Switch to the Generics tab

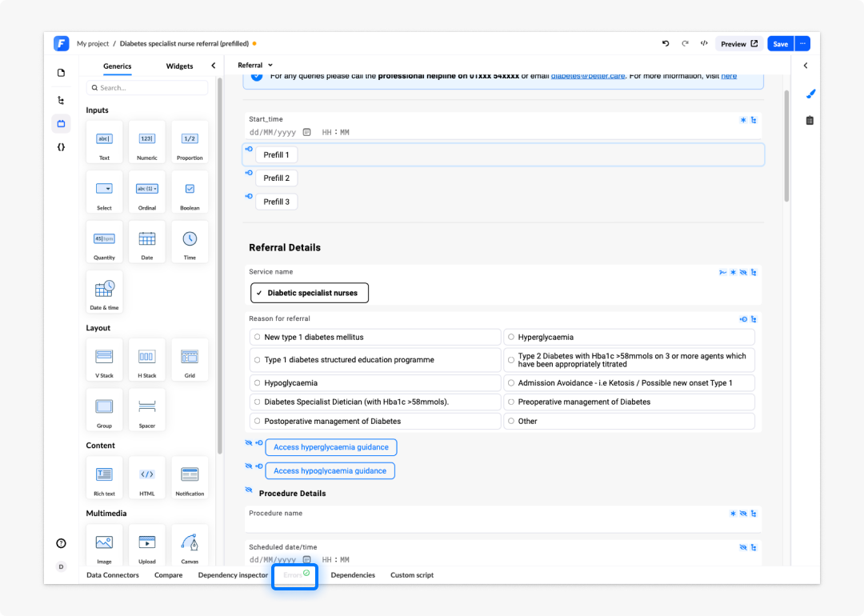click(x=118, y=66)
